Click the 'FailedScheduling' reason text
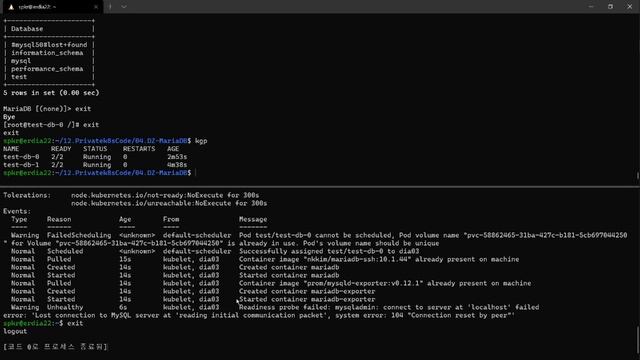640x360 pixels. click(79, 236)
